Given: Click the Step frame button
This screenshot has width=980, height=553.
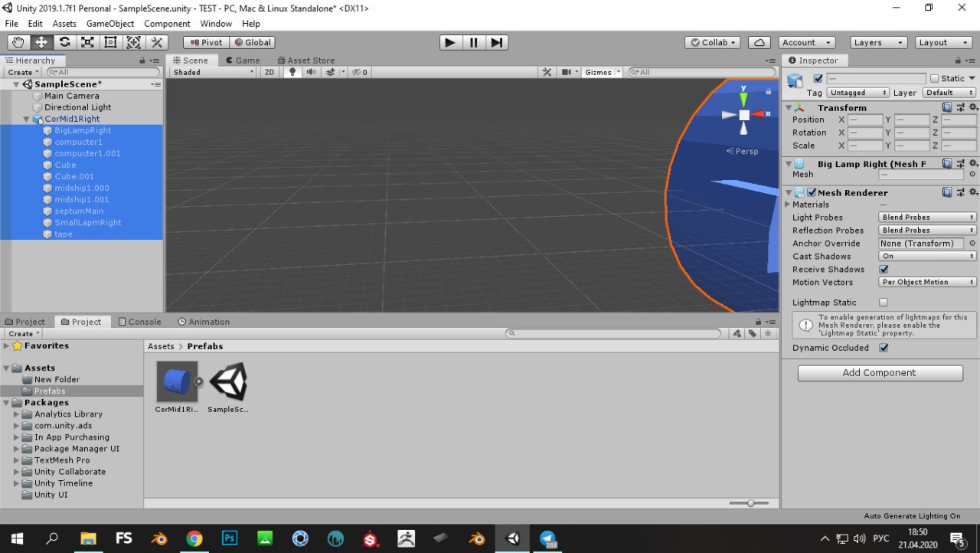Looking at the screenshot, I should coord(497,43).
